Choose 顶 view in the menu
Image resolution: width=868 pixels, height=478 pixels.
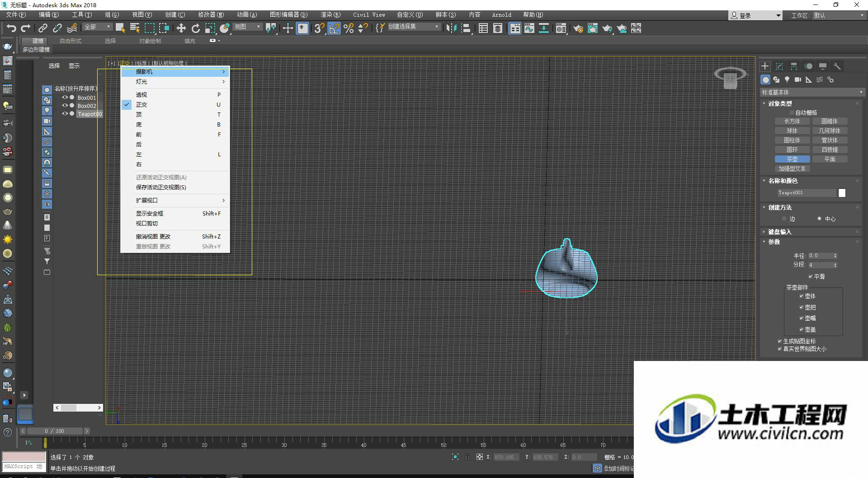(x=175, y=115)
